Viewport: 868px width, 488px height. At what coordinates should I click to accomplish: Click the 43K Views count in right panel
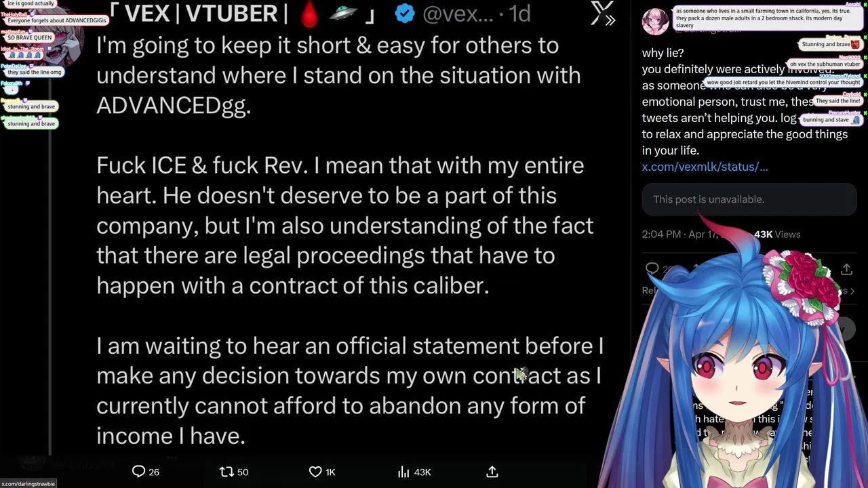[777, 234]
